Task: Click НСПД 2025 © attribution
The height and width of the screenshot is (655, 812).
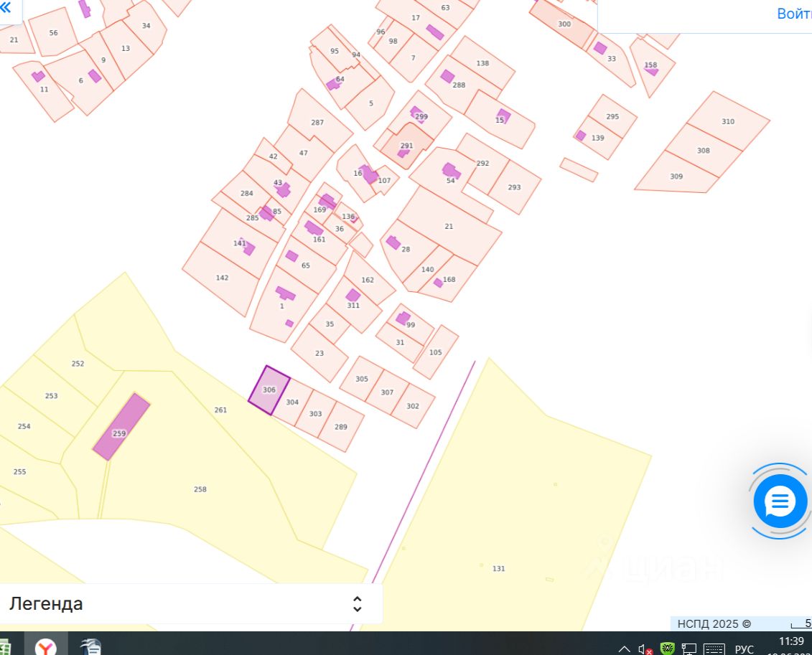Action: (x=714, y=624)
